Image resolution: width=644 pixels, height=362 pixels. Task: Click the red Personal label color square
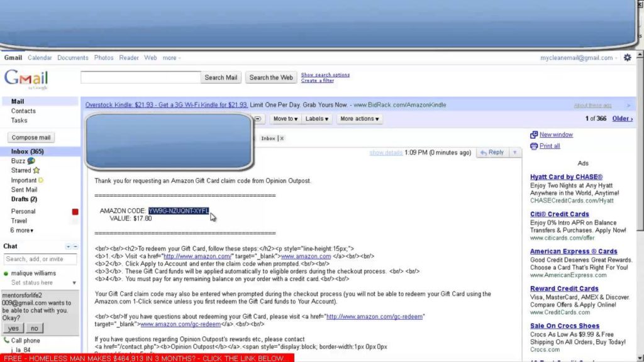[75, 212]
